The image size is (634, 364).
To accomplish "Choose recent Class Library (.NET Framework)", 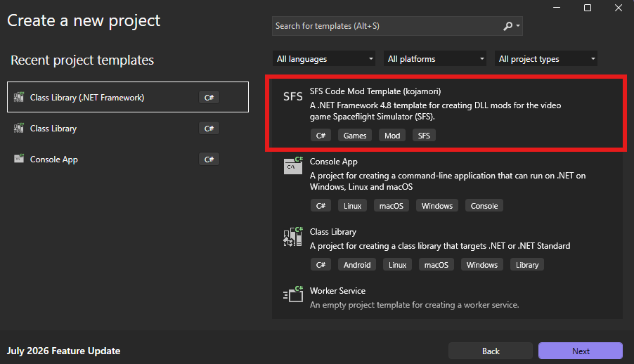I will click(x=128, y=97).
